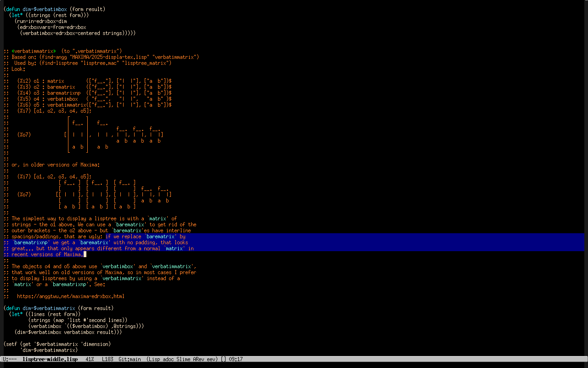Click the 09:17 clock in mode line
This screenshot has width=588, height=368.
[x=236, y=359]
